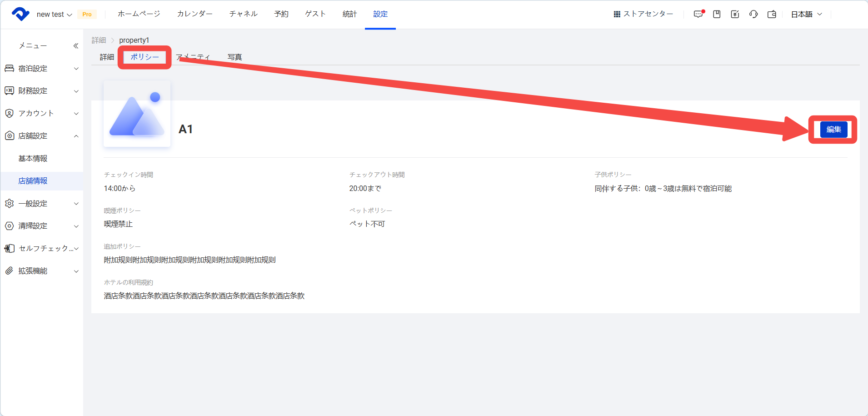
Task: Open the 日本語 language dropdown
Action: [x=807, y=14]
